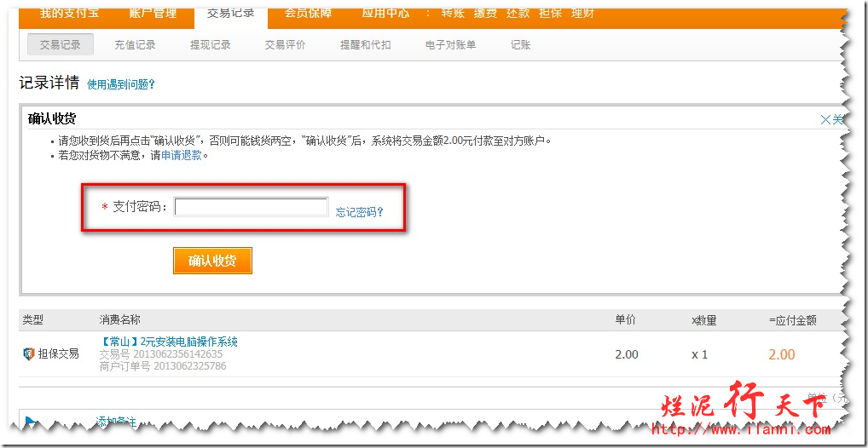This screenshot has height=448, width=868.
Task: Click the 记录详情 page heading
Action: pos(49,83)
